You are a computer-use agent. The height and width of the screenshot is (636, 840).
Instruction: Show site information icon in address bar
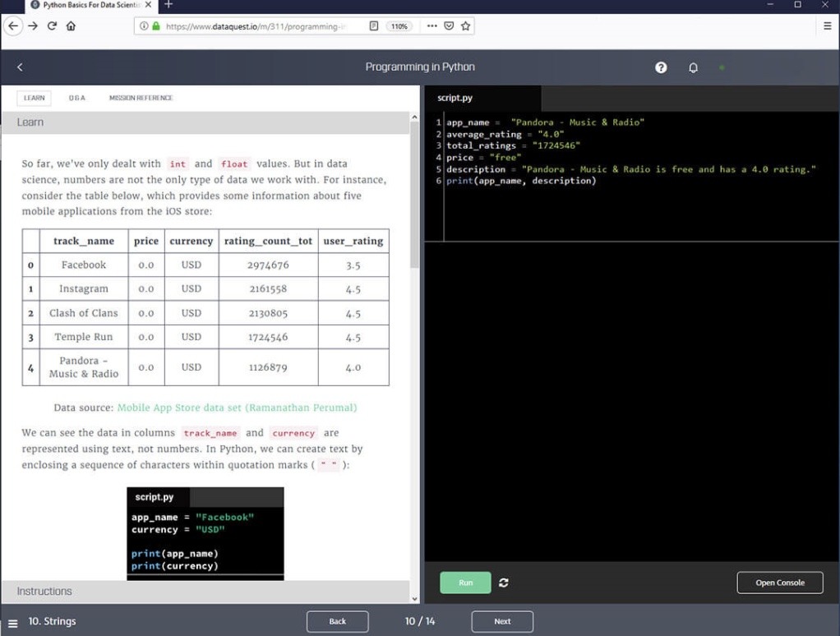(144, 25)
